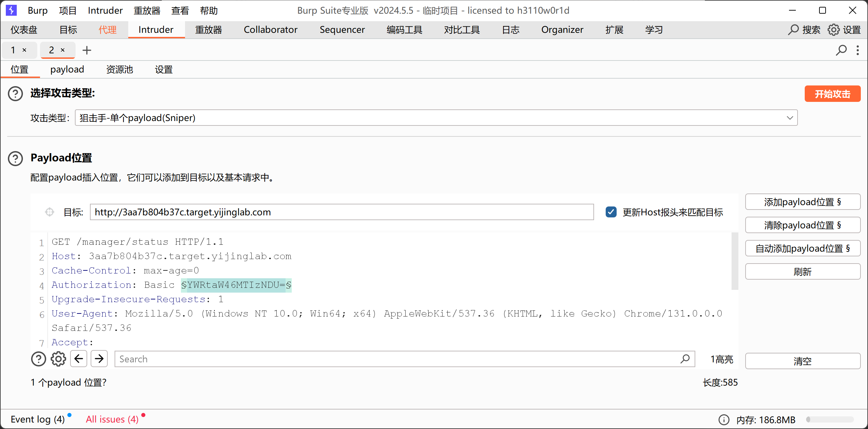
Task: Open the 设置 sub-tab
Action: (163, 69)
